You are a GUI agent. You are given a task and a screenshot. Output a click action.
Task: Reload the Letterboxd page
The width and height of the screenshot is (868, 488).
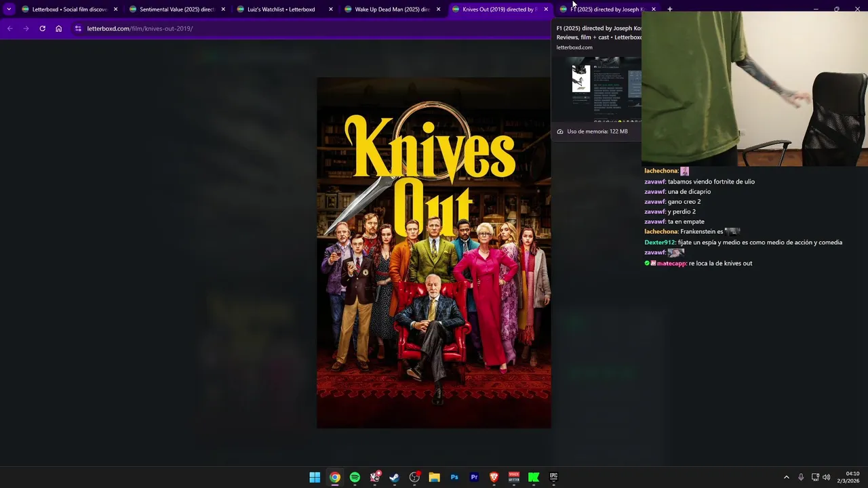(42, 28)
